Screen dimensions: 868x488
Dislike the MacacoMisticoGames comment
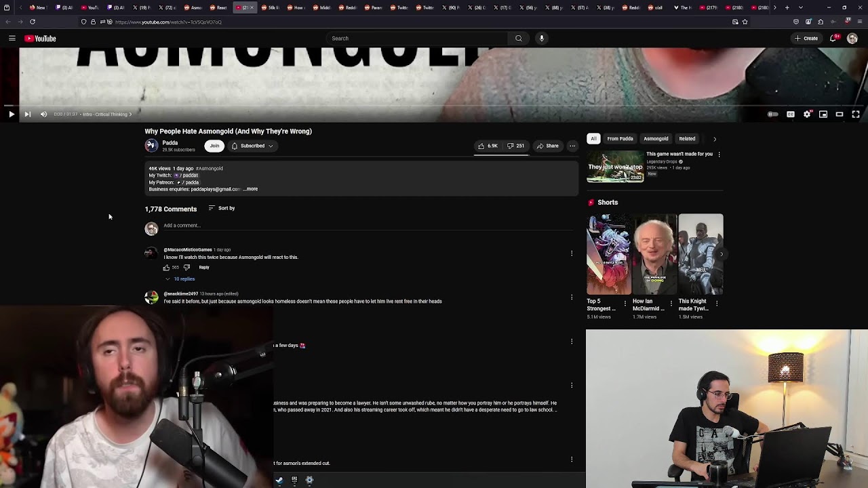click(x=186, y=268)
